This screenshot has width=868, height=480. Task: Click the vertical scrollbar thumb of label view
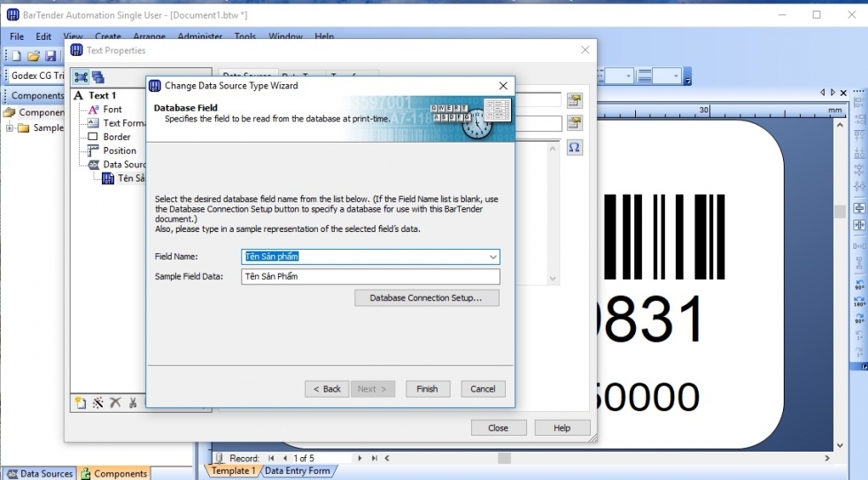840,211
